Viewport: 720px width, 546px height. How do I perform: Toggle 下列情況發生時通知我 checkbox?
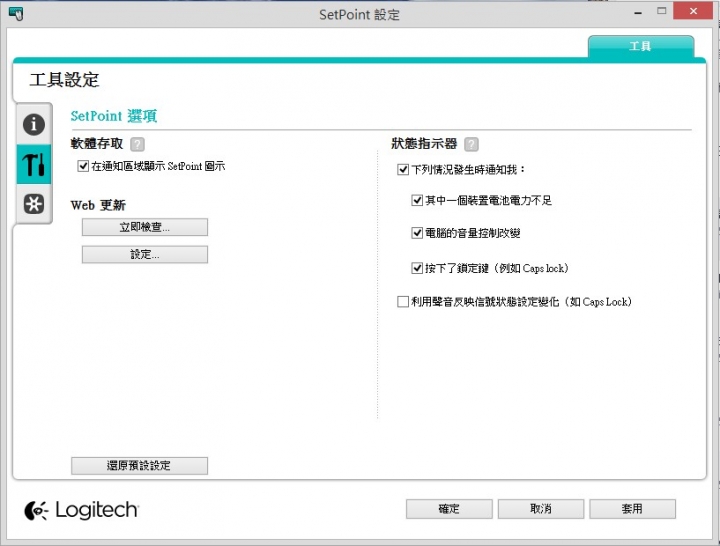pos(403,169)
